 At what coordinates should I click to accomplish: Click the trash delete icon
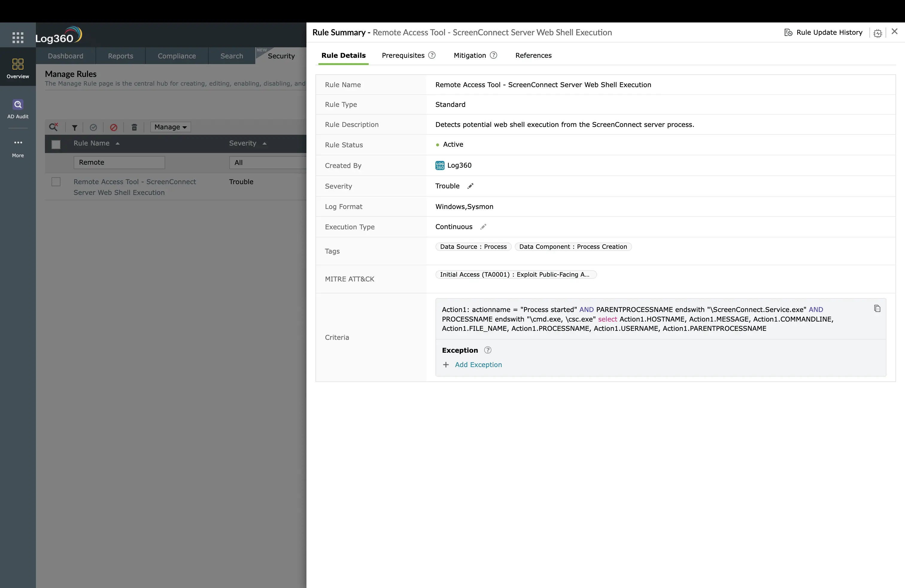pyautogui.click(x=134, y=128)
